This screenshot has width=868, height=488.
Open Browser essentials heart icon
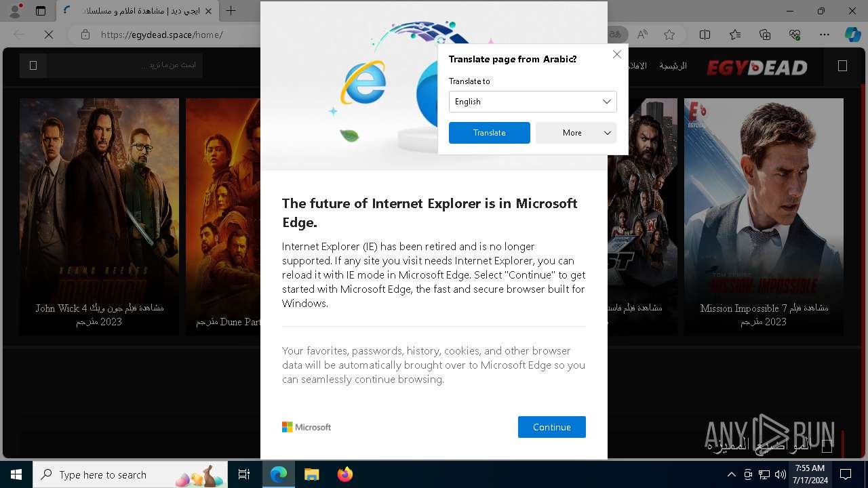pos(795,35)
